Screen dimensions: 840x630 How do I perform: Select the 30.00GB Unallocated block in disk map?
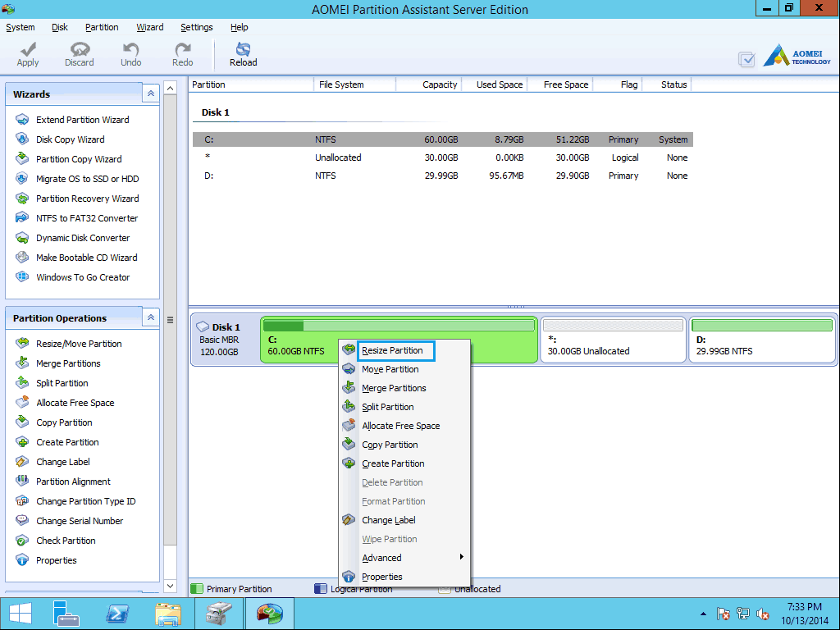(614, 340)
